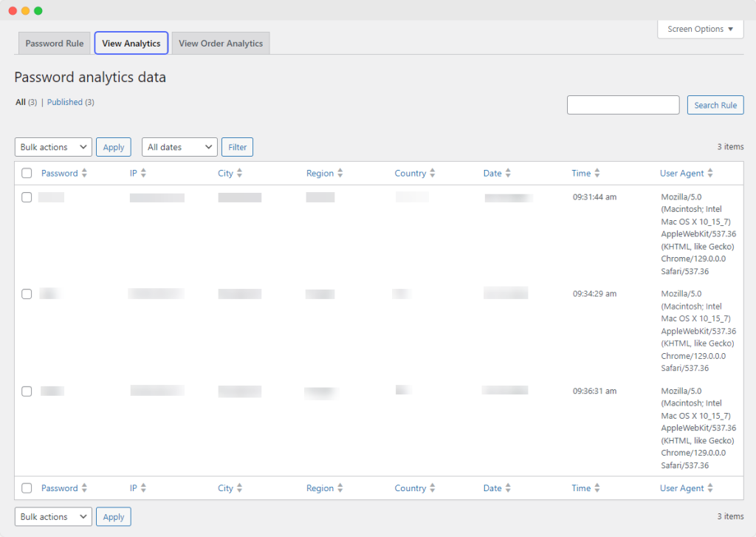
Task: Open the Screen Options panel
Action: point(700,30)
